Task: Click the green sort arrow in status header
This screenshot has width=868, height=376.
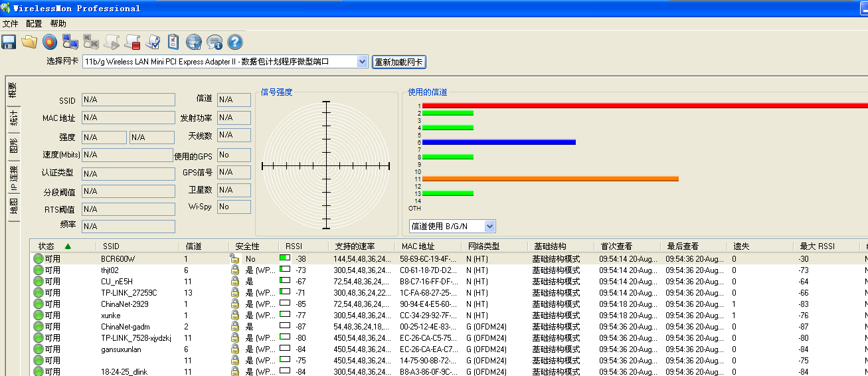Action: point(67,246)
